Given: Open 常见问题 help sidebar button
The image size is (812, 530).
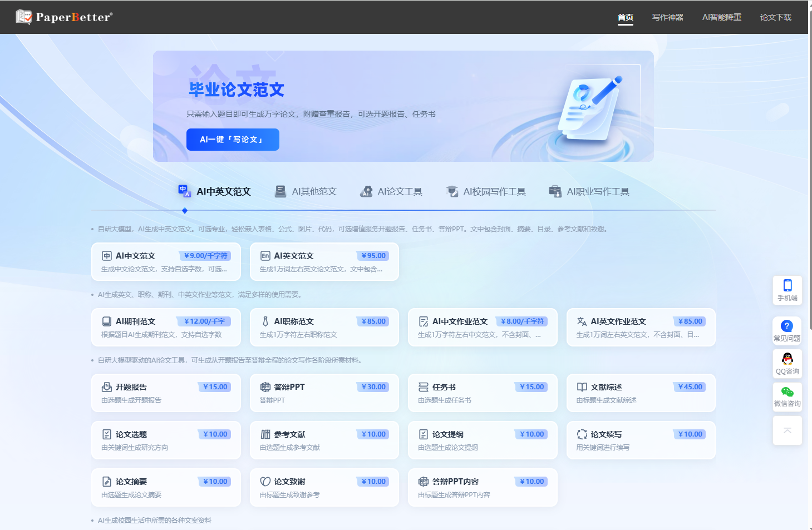Looking at the screenshot, I should [x=788, y=331].
